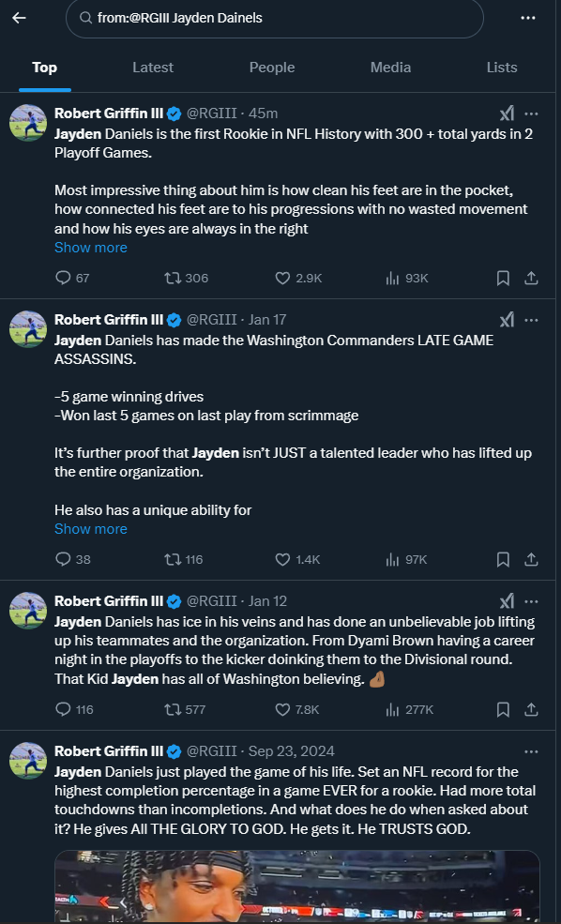The width and height of the screenshot is (561, 924).
Task: Open Robert Griffin III profile name on first tweet
Action: 109,114
